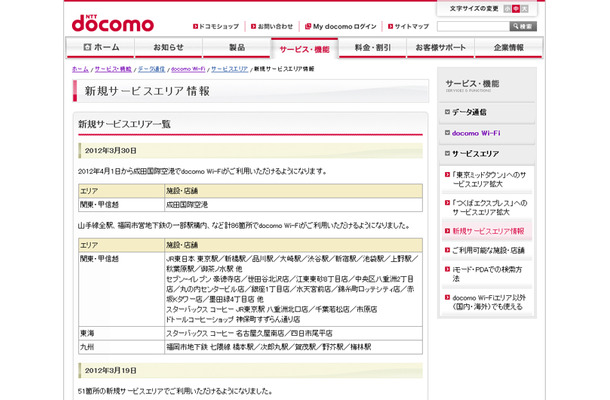Click the サービス・機能 sidebar heading

[x=472, y=84]
